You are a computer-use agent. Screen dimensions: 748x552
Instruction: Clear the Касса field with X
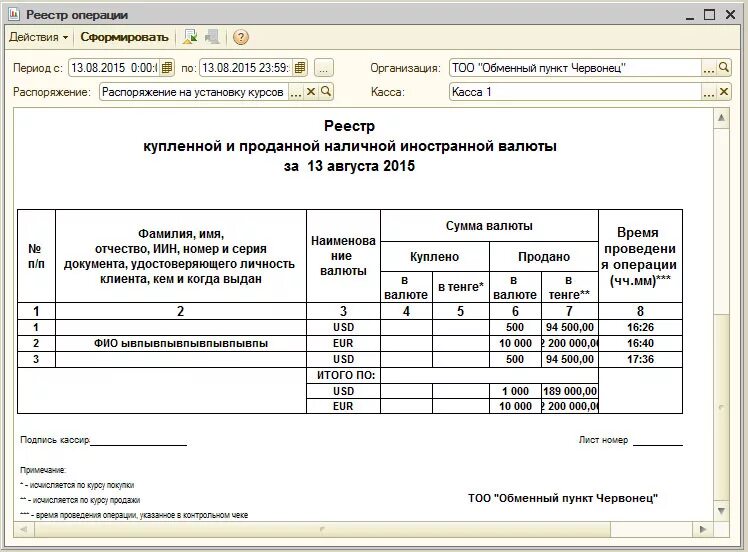coord(724,91)
